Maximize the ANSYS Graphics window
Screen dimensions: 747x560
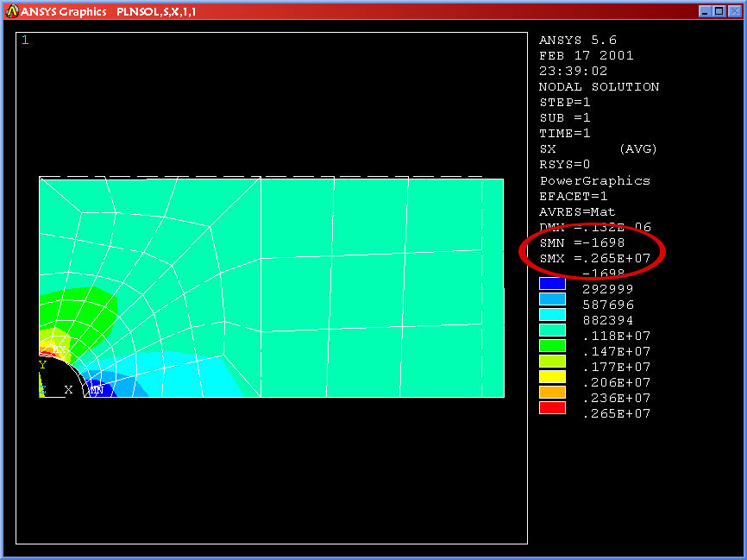(719, 11)
